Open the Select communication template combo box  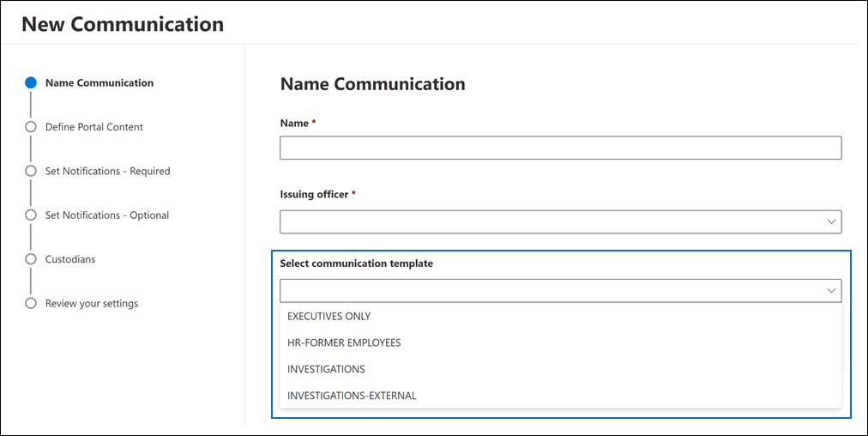tap(560, 290)
